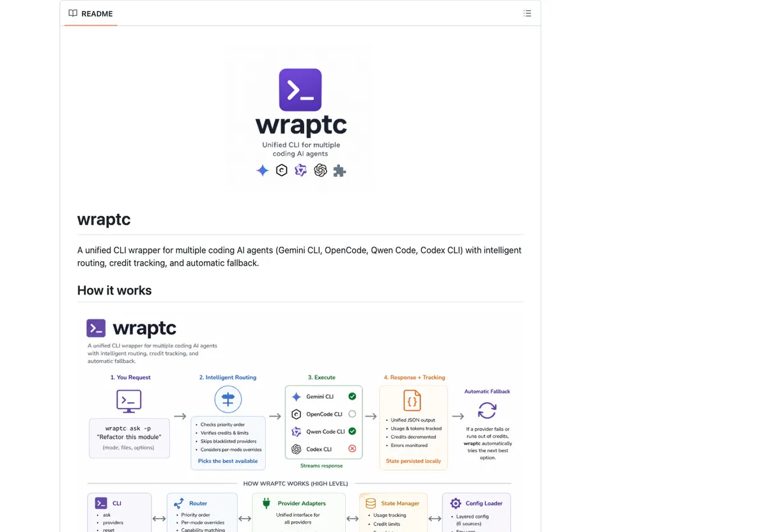Screen dimensions: 767x532
Task: Click 'State persisted locally' text
Action: (x=414, y=461)
